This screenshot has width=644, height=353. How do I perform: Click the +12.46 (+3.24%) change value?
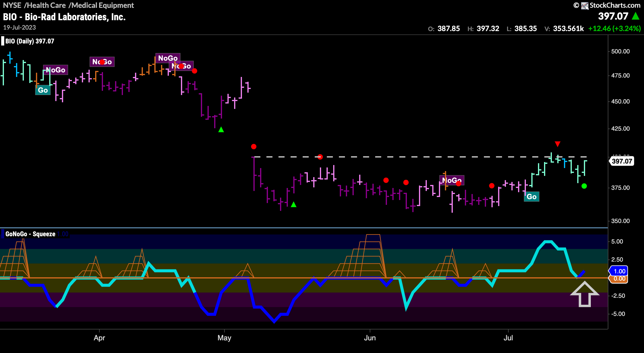(x=614, y=29)
